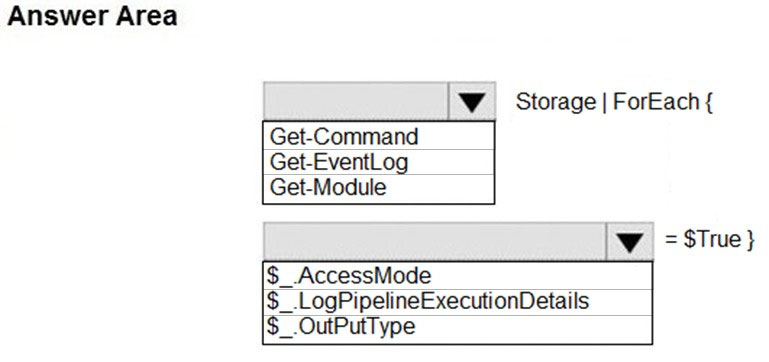Pick the $_.OutPutType option
Viewport: 769px width, 362px height.
point(458,327)
